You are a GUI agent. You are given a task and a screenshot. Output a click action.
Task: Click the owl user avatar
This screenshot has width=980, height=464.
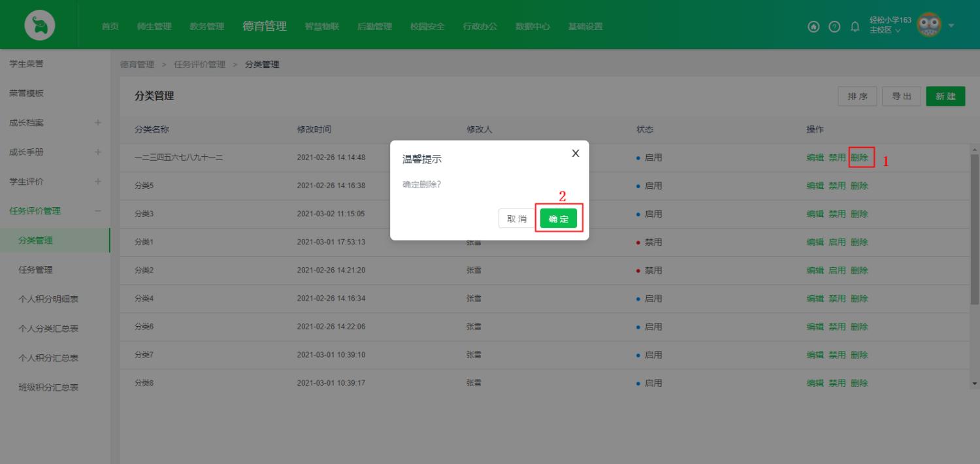928,26
